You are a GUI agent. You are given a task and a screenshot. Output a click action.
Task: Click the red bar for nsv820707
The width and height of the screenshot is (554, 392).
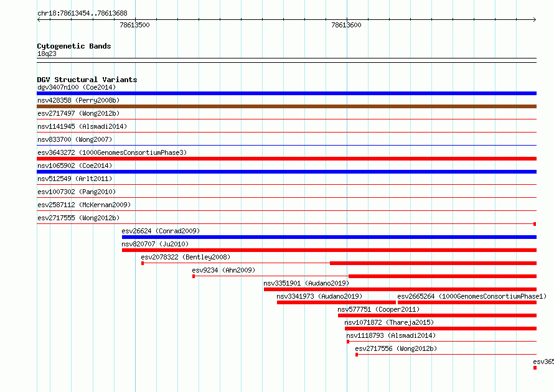point(329,250)
